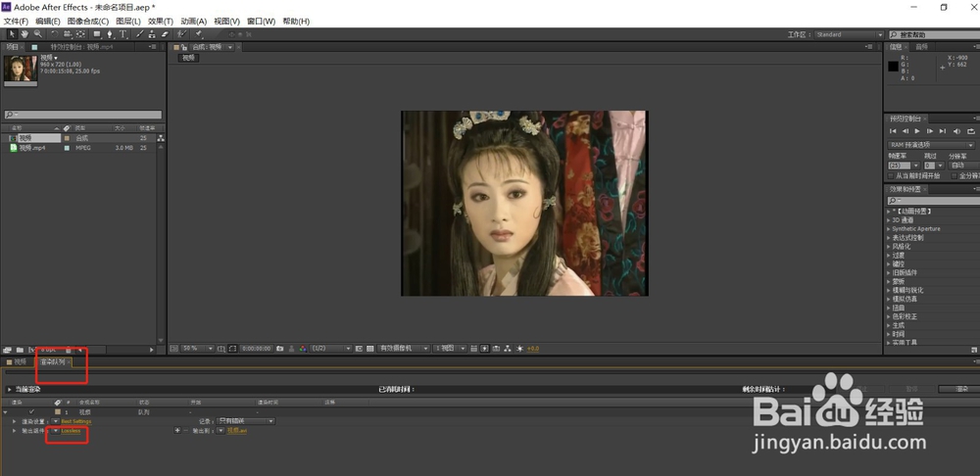Viewport: 980px width, 476px height.
Task: Select the Selection arrow tool
Action: click(x=12, y=34)
